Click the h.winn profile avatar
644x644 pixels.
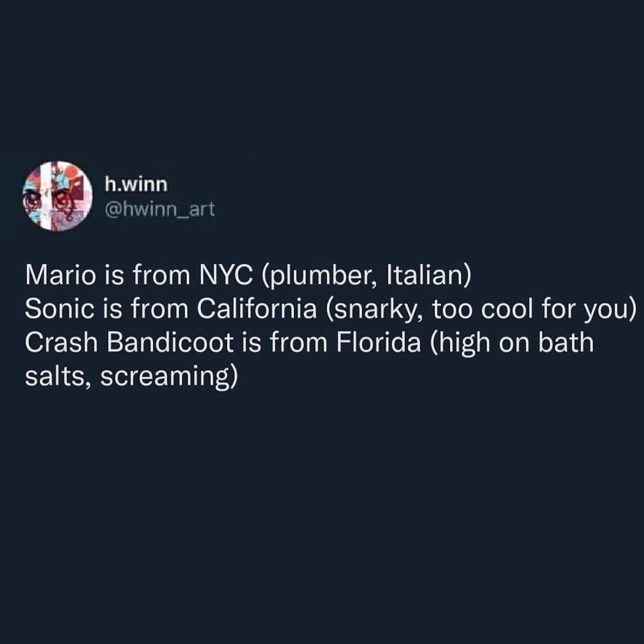tap(57, 197)
